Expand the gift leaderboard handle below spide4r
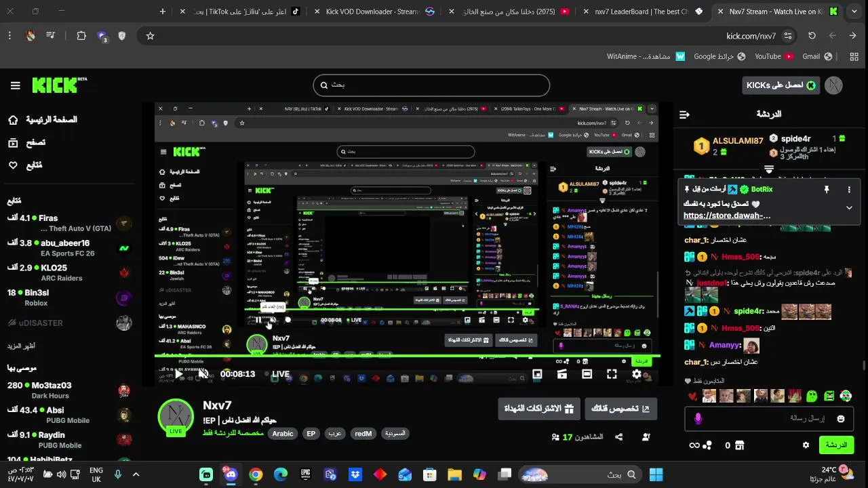The height and width of the screenshot is (488, 868). pos(769,169)
